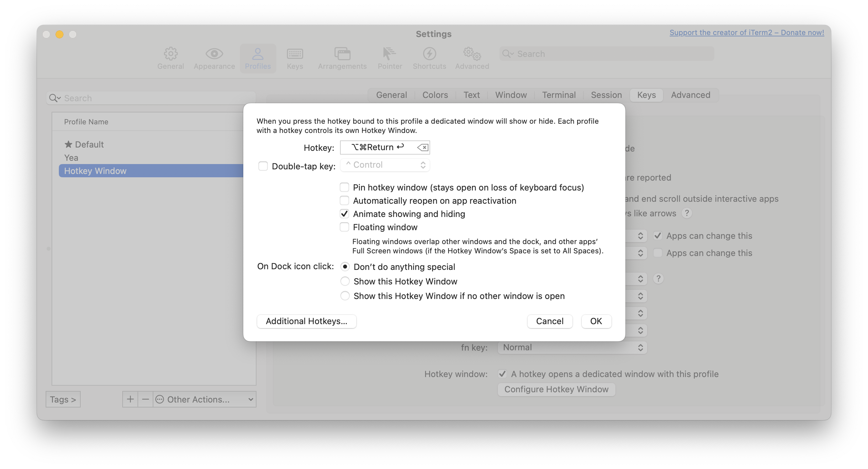Click the Additional Hotkeys button
Viewport: 868px width, 469px height.
pyautogui.click(x=306, y=321)
